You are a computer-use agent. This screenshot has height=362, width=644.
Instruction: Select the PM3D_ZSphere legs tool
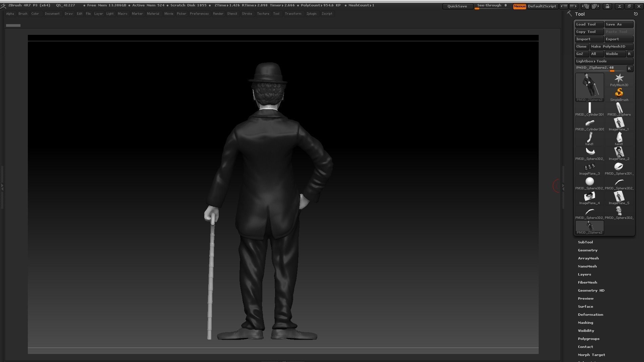[619, 110]
